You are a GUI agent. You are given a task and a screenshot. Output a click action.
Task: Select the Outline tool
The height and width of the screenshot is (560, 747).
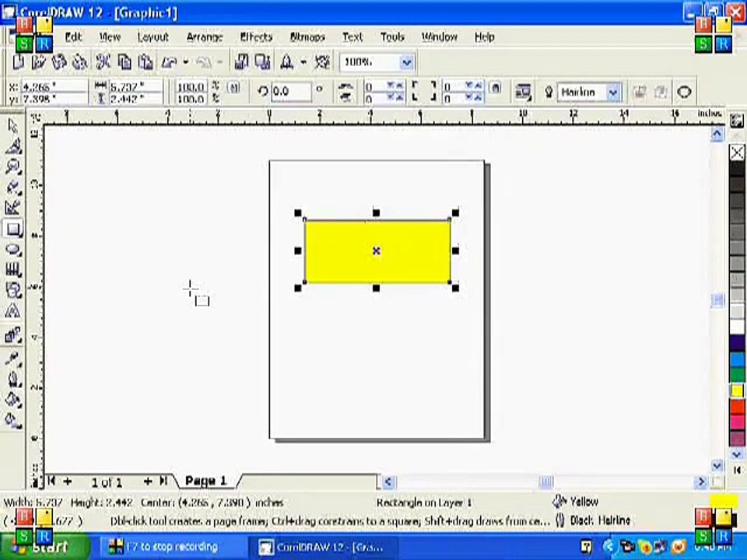pyautogui.click(x=13, y=379)
